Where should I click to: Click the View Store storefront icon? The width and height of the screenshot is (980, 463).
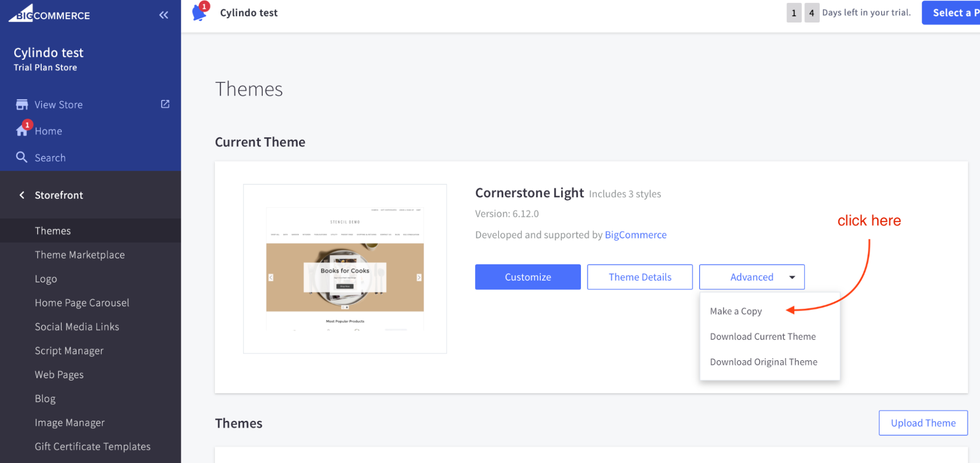tap(22, 104)
